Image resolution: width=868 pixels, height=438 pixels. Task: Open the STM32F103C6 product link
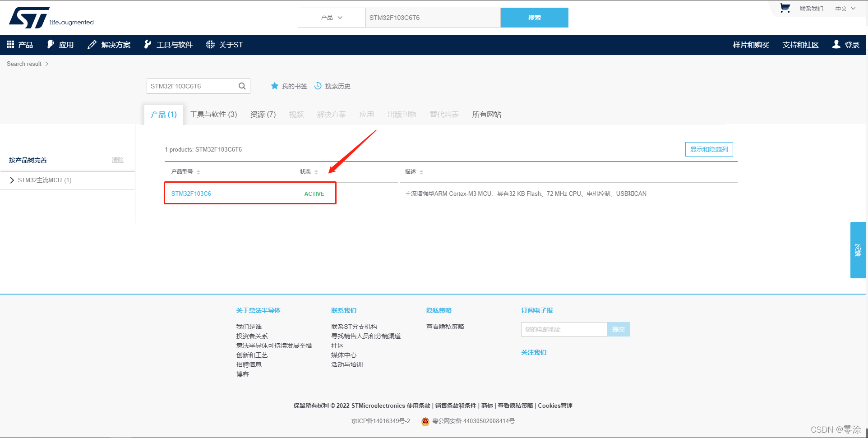tap(191, 194)
